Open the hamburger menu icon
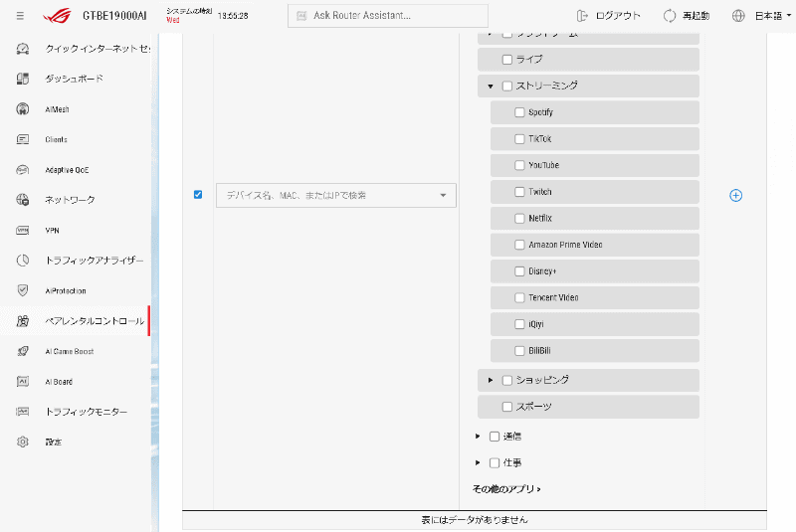The image size is (796, 532). (x=20, y=16)
